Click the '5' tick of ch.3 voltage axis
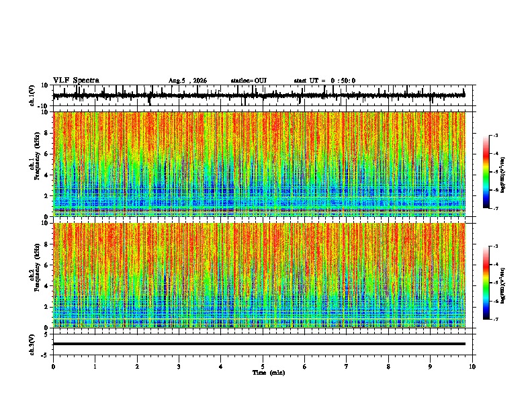The width and height of the screenshot is (532, 411). pos(47,334)
